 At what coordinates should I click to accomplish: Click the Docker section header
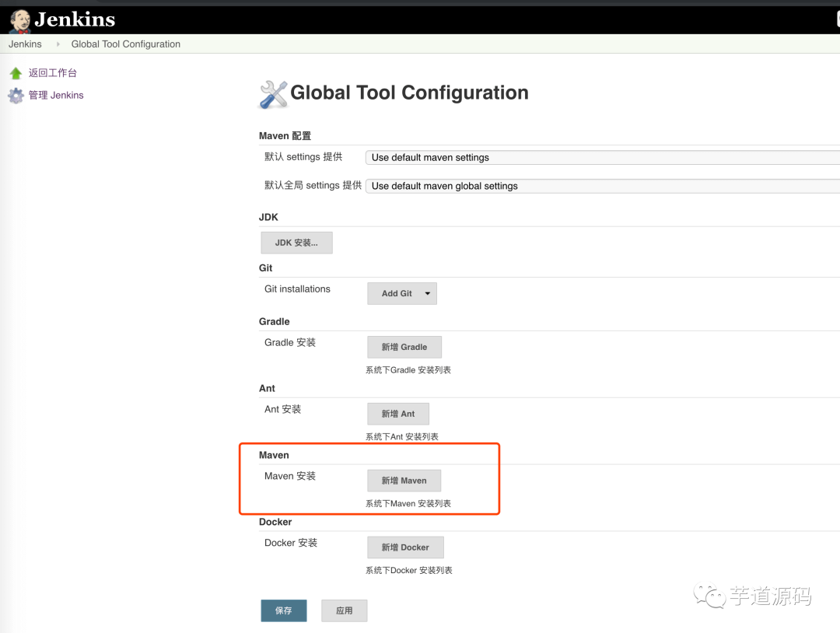pyautogui.click(x=275, y=522)
